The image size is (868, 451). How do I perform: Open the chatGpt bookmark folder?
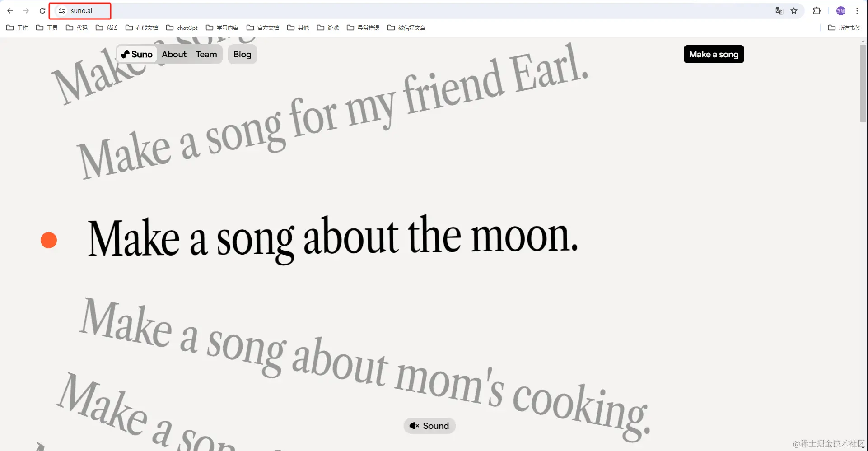click(x=182, y=28)
